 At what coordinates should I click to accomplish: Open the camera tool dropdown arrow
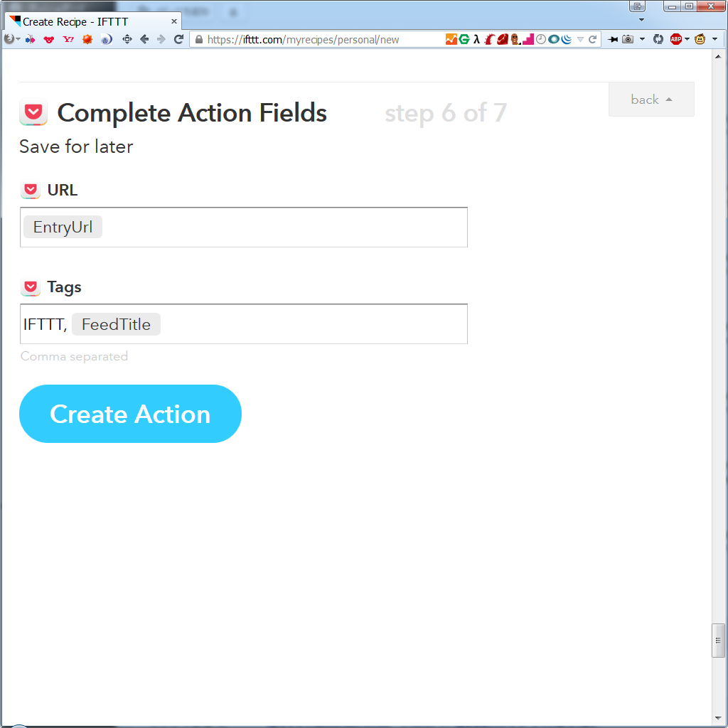[643, 40]
